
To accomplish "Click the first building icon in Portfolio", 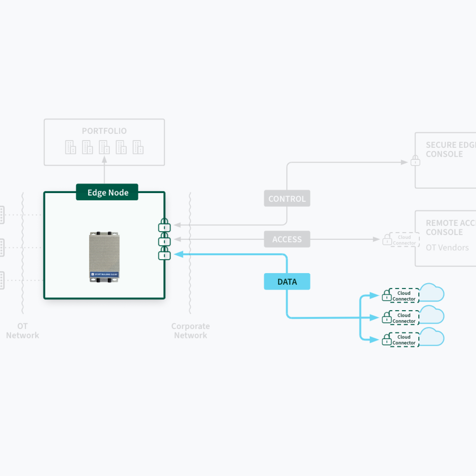I will tap(71, 147).
